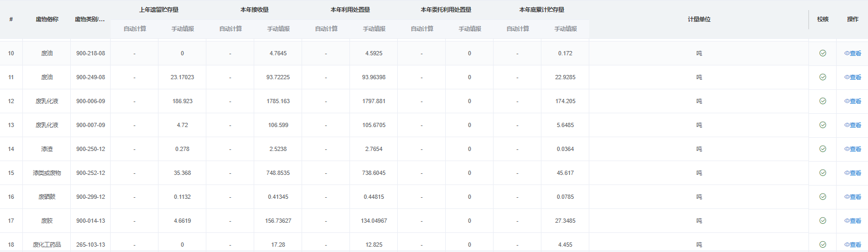Image resolution: width=868 pixels, height=252 pixels.
Task: Select the 上年遗留贮存量 column group header
Action: pyautogui.click(x=158, y=10)
